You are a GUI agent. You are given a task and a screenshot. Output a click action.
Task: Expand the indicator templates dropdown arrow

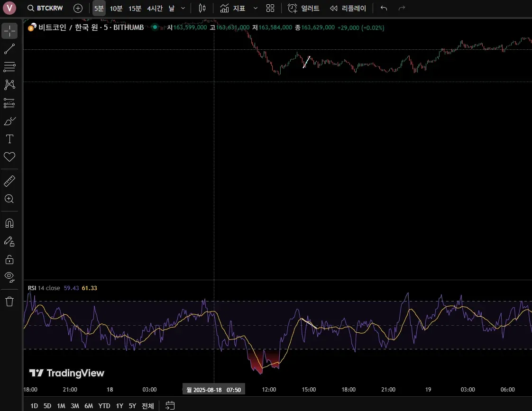click(x=256, y=8)
